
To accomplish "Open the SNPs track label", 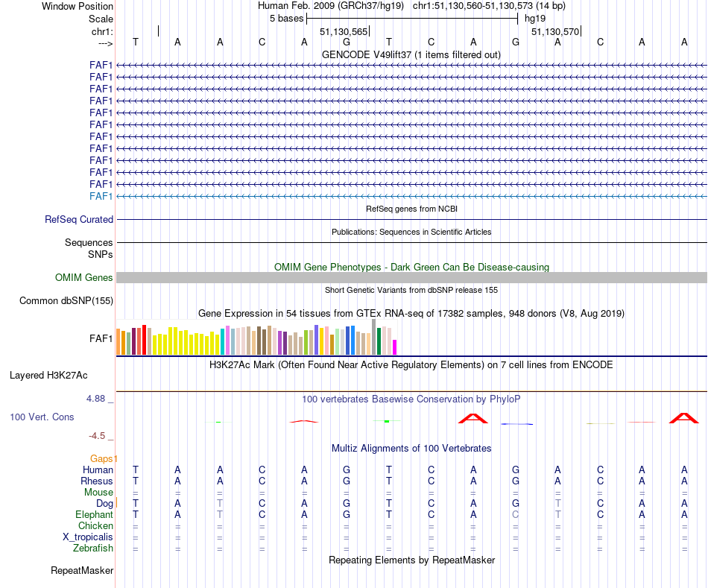I will click(101, 254).
